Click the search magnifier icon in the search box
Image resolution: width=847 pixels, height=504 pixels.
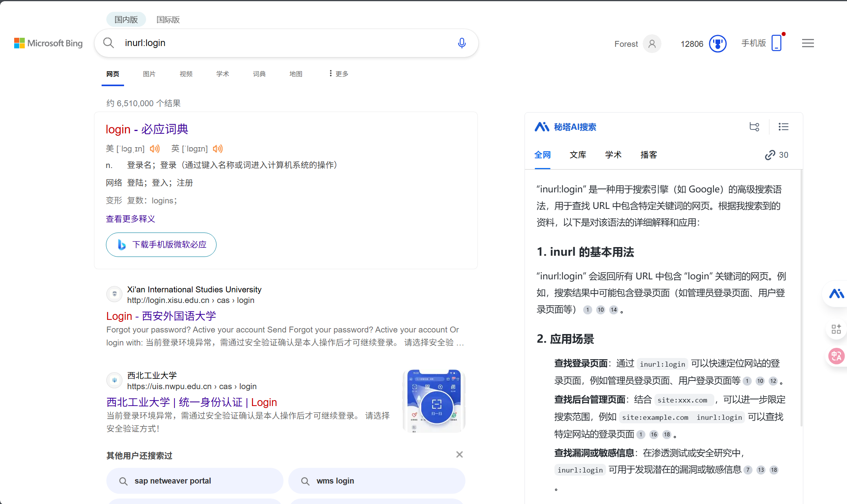pyautogui.click(x=109, y=43)
